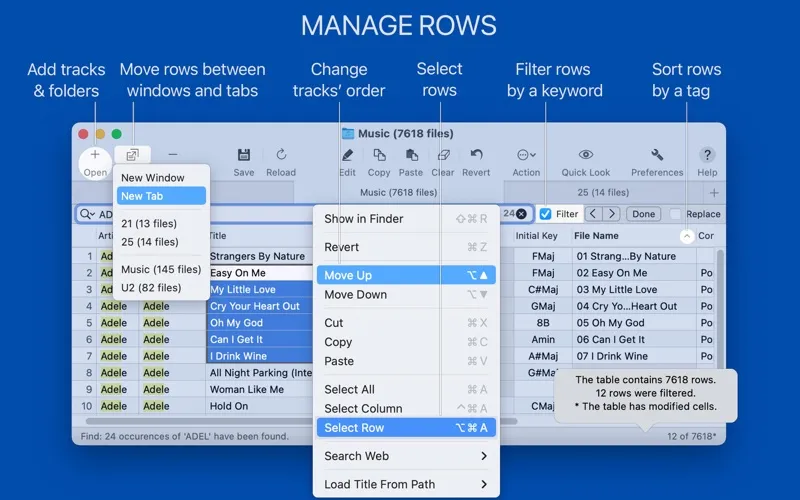
Task: Choose Move Up menu item
Action: (x=406, y=275)
